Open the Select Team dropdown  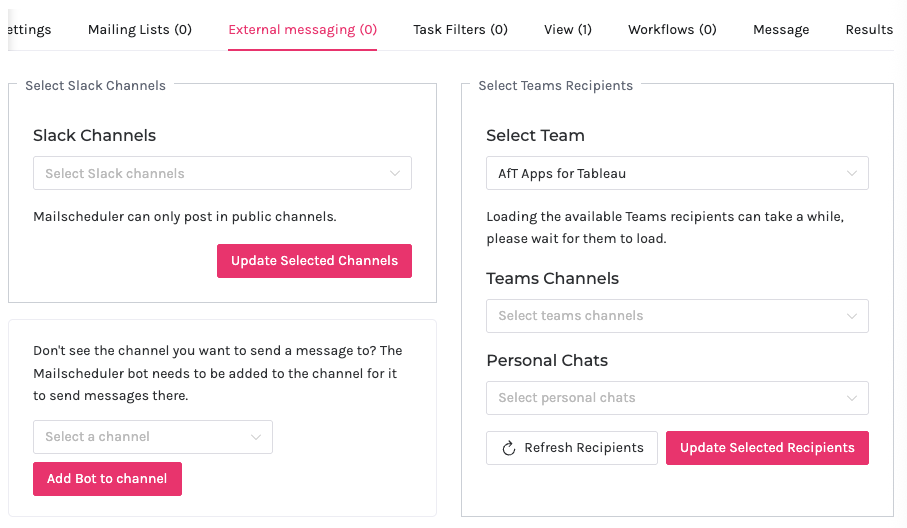pos(677,174)
